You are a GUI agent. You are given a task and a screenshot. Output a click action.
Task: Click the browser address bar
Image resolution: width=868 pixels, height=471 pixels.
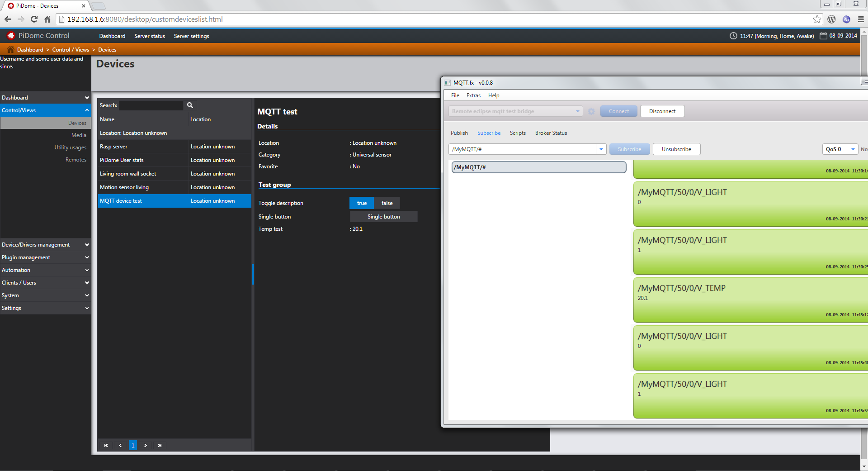(434, 19)
